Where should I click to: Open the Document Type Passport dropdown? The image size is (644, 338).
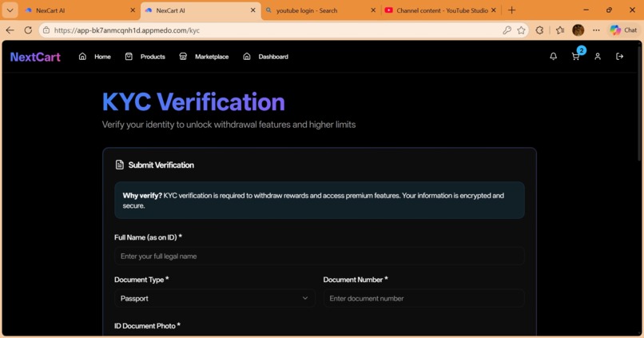(x=215, y=299)
